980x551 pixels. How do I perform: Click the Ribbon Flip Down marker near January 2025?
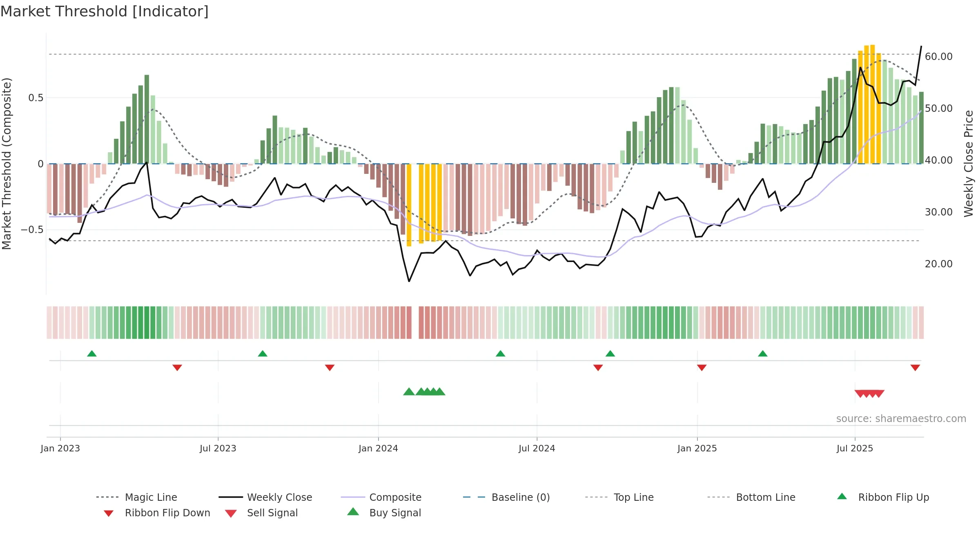702,368
